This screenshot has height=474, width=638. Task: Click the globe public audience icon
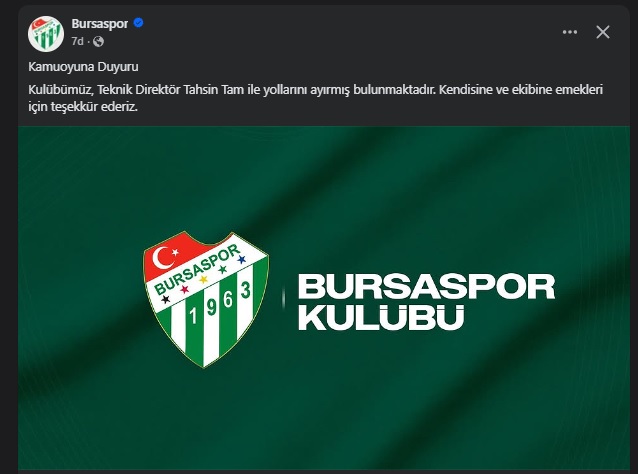pyautogui.click(x=98, y=42)
